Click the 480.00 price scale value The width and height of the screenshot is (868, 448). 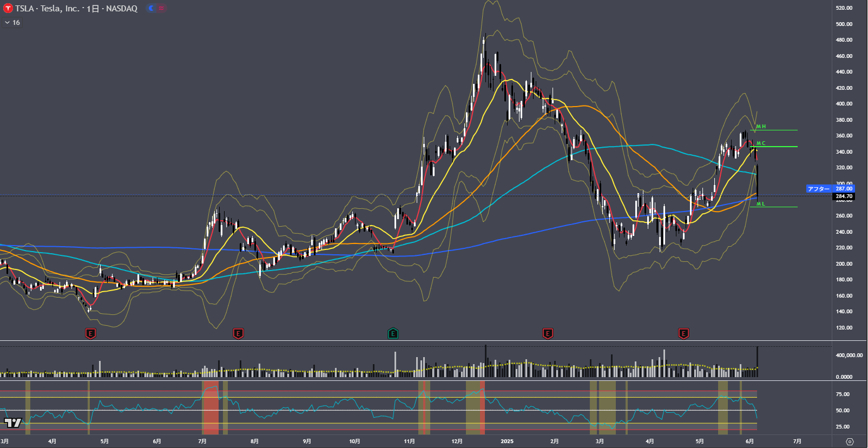844,40
